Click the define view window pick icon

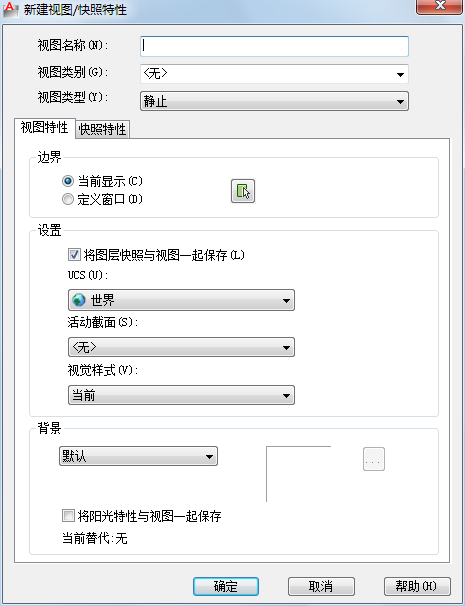tap(243, 191)
